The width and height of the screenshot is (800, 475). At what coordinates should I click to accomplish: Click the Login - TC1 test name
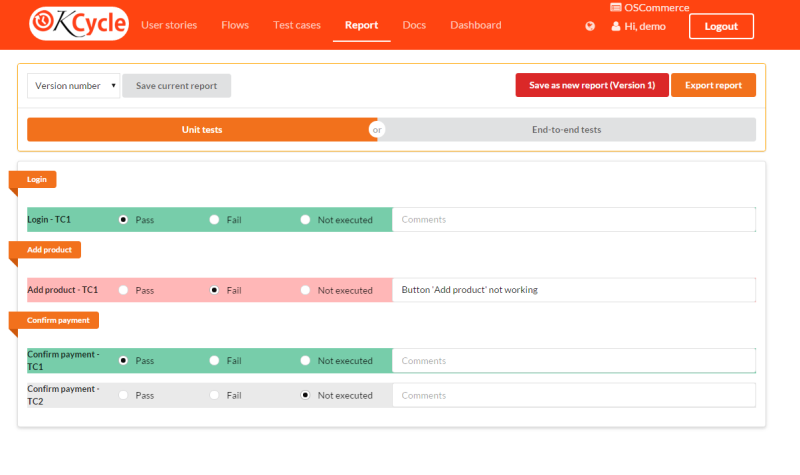pyautogui.click(x=49, y=219)
